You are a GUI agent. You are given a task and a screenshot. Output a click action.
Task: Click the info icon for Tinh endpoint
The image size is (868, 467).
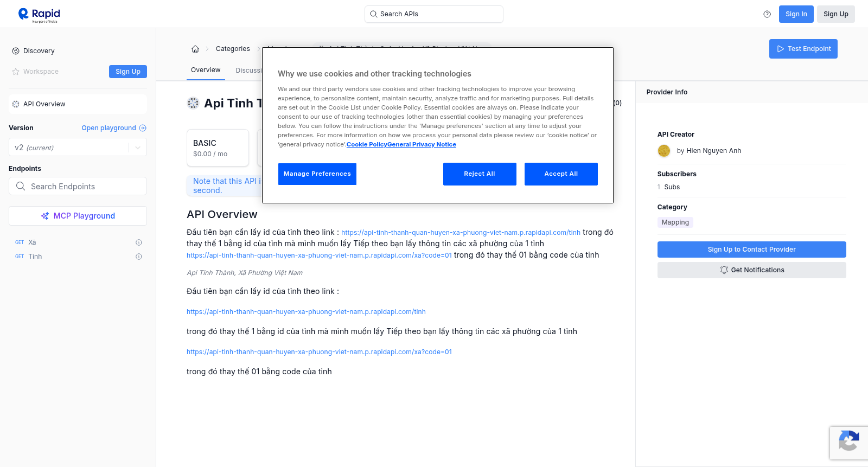coord(139,257)
